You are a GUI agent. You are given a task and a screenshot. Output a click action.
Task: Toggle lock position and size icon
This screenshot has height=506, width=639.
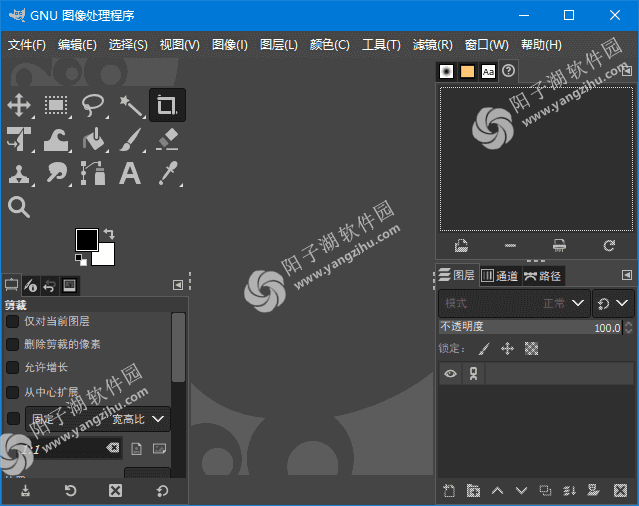(507, 349)
